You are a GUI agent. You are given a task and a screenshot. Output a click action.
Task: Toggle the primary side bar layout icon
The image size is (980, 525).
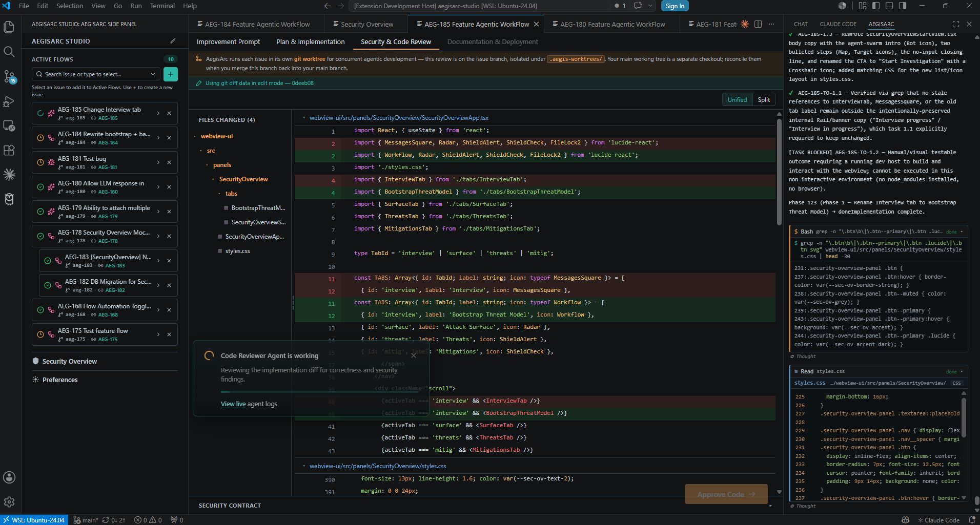[876, 6]
